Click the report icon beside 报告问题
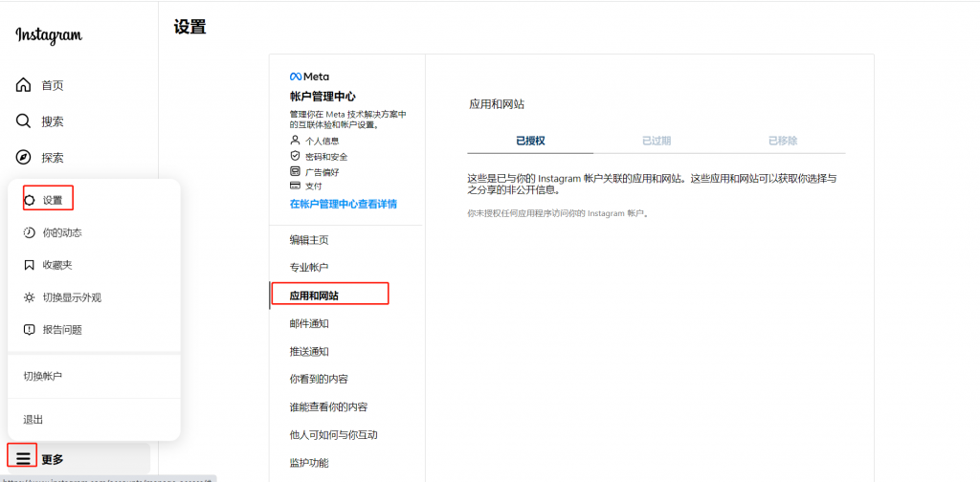The width and height of the screenshot is (980, 482). [x=30, y=330]
